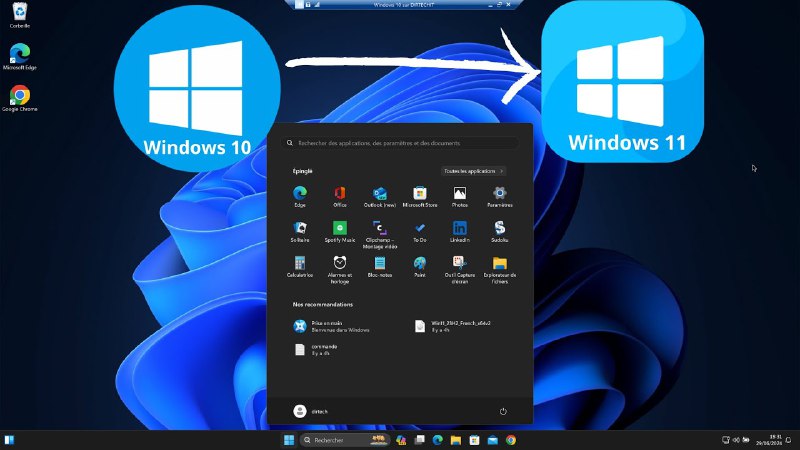Open Explorateur de fichiers in Start menu

pos(499,270)
